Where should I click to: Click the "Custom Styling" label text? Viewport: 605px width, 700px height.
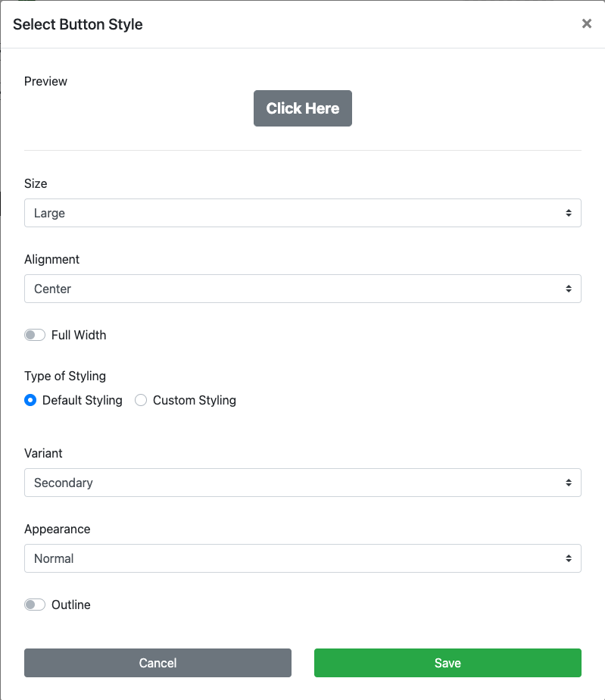pos(195,400)
